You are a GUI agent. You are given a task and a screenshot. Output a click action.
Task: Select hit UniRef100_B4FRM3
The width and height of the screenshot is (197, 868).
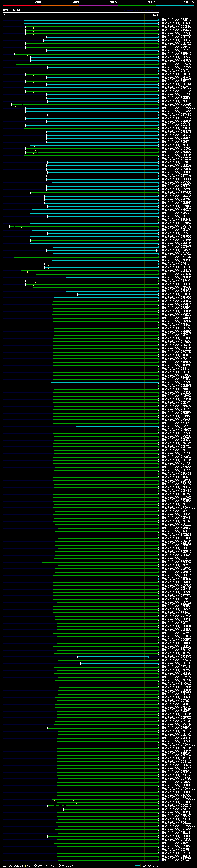[177, 365]
